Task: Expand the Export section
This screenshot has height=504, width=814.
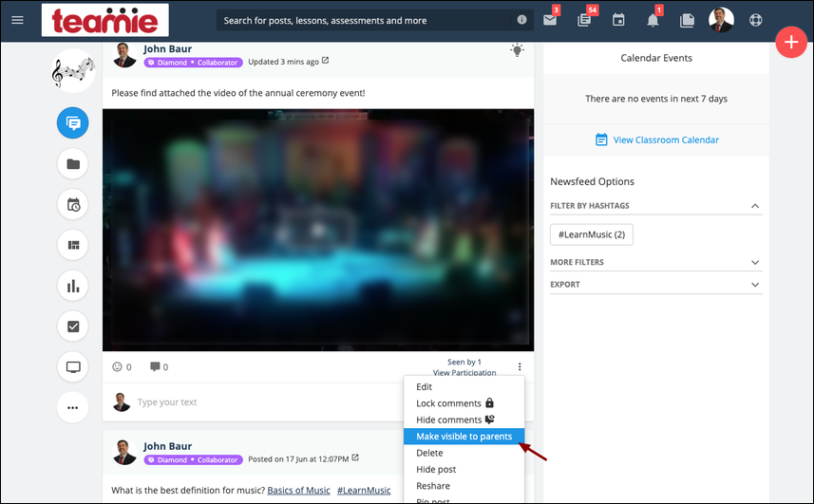Action: [656, 285]
